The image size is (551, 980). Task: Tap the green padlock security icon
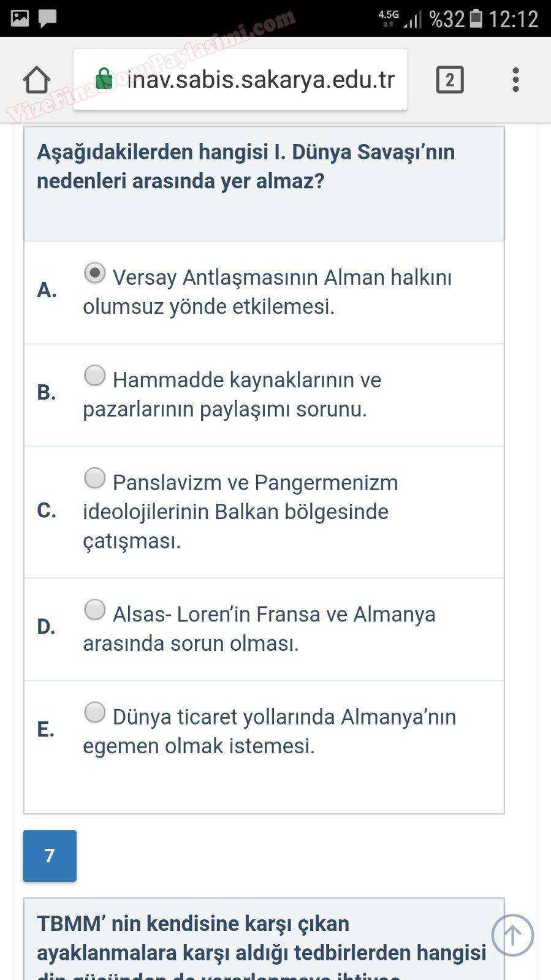[105, 79]
